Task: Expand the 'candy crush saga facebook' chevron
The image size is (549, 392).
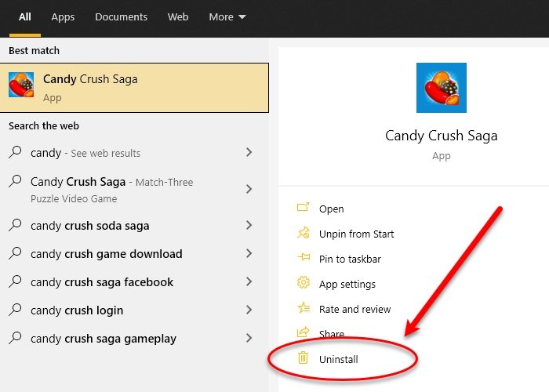Action: [249, 281]
